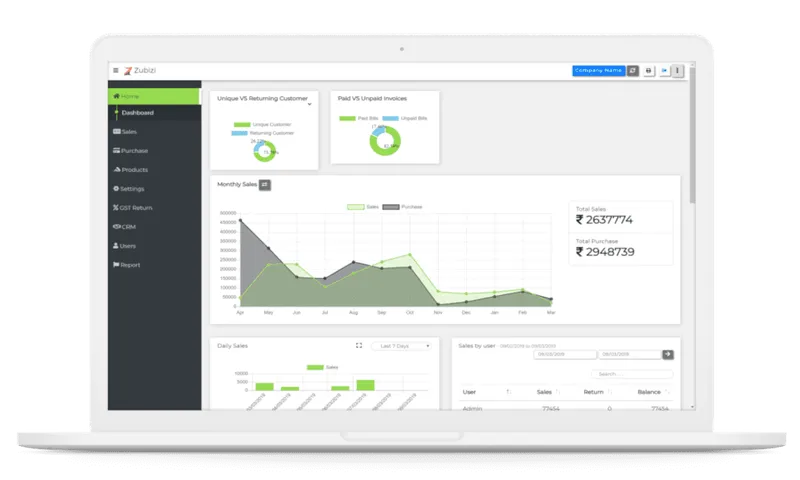Toggle Returning Customer legend item
The height and width of the screenshot is (480, 800).
click(262, 133)
